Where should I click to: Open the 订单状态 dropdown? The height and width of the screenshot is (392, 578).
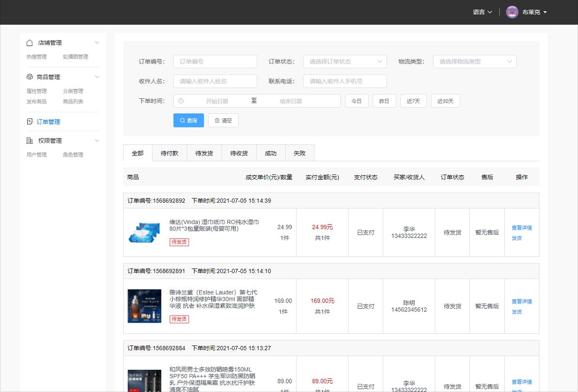click(x=344, y=62)
